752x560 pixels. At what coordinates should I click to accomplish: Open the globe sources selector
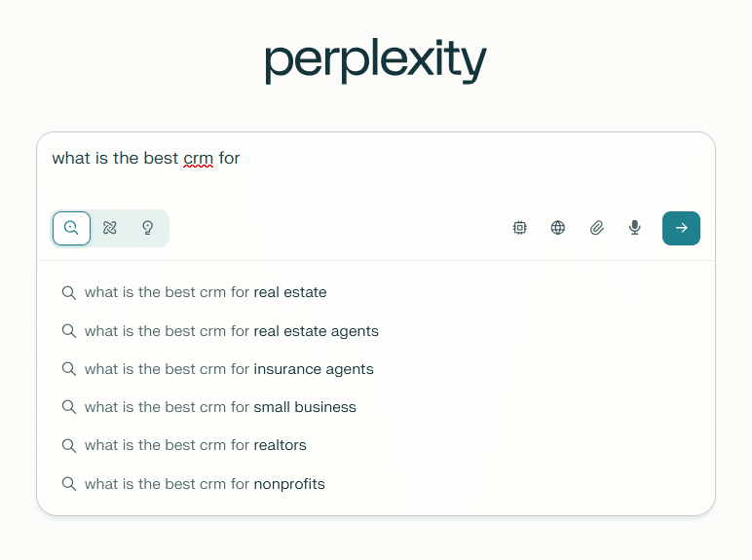[x=558, y=228]
